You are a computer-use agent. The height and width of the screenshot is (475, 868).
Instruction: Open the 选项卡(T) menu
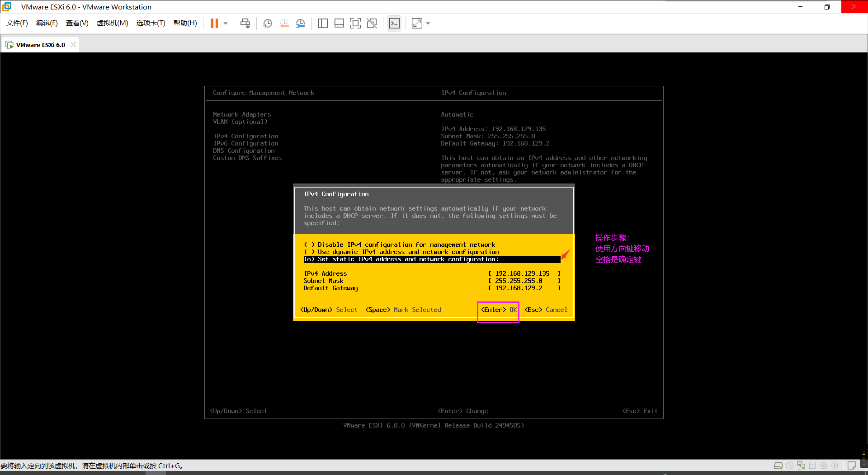pyautogui.click(x=151, y=23)
